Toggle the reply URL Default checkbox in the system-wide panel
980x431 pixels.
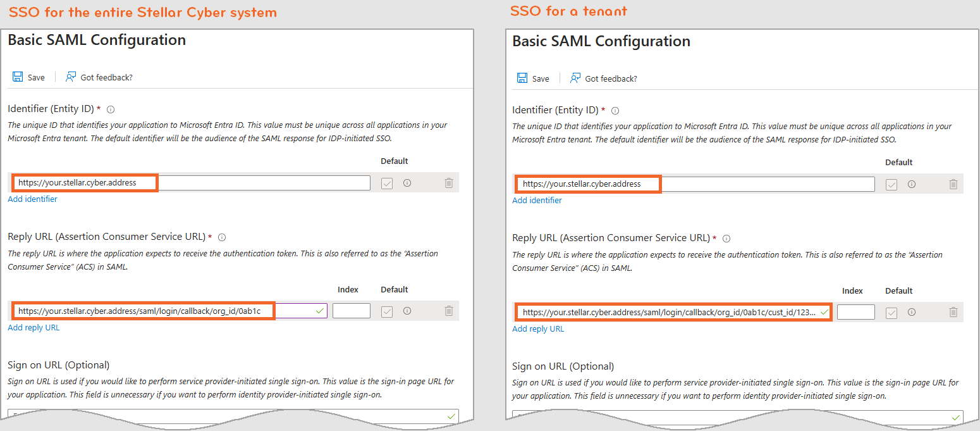pyautogui.click(x=387, y=311)
